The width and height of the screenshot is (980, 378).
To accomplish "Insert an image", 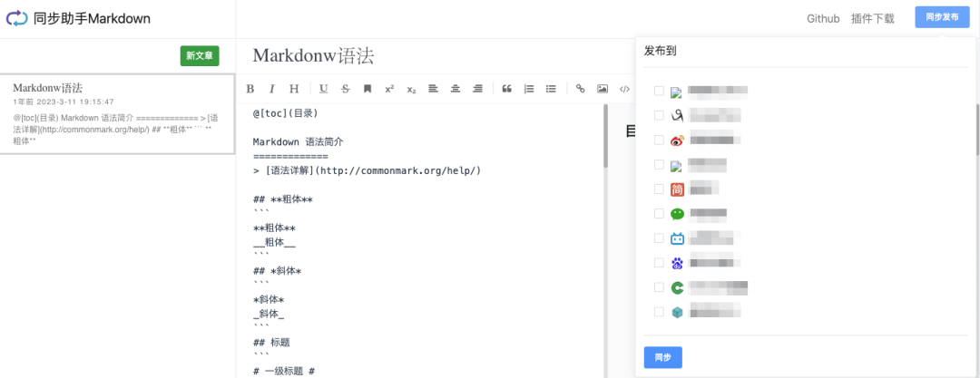I will (x=602, y=89).
